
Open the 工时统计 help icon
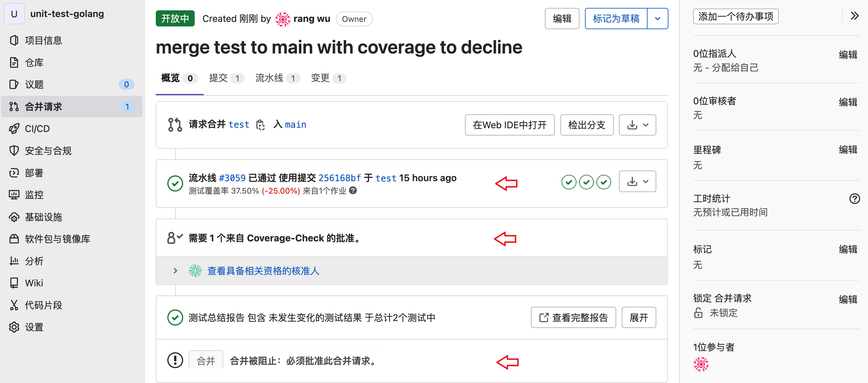pyautogui.click(x=854, y=198)
